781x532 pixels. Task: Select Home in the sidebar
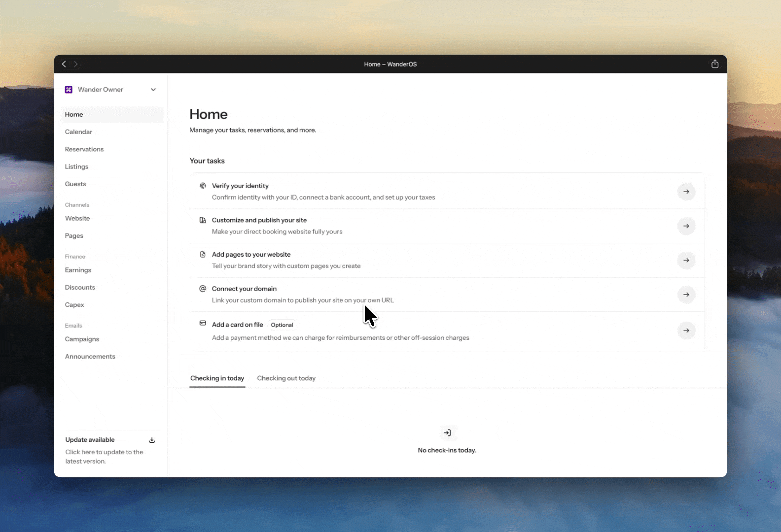tap(112, 114)
